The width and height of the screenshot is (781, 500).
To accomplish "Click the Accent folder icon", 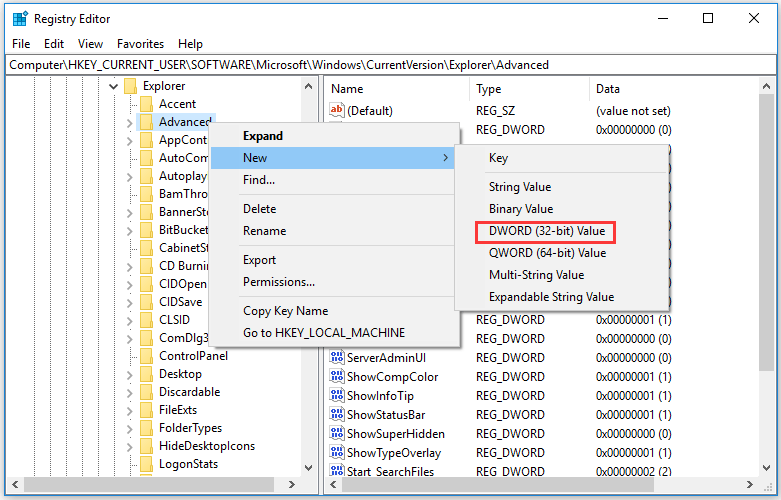I will coord(146,104).
